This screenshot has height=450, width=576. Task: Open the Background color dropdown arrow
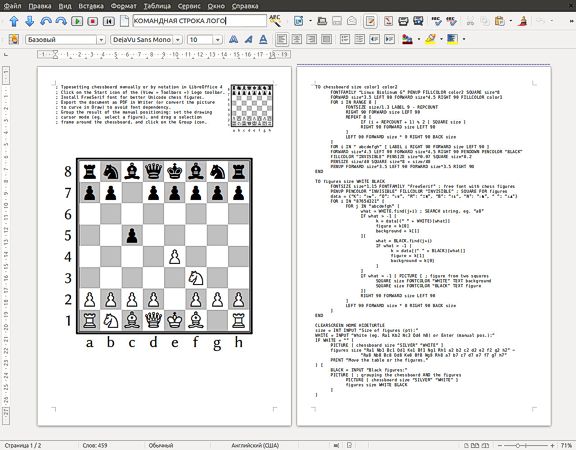click(464, 39)
